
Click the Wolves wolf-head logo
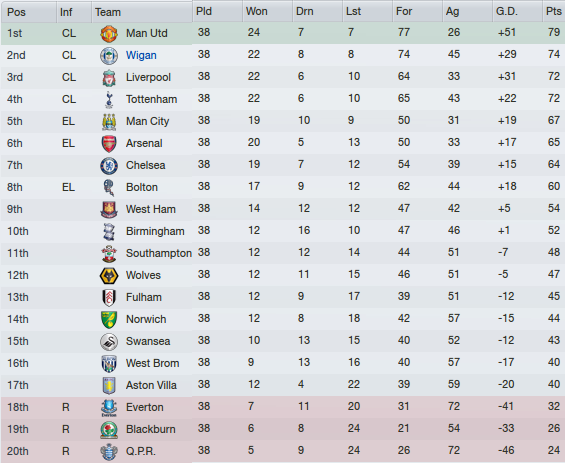coord(108,276)
